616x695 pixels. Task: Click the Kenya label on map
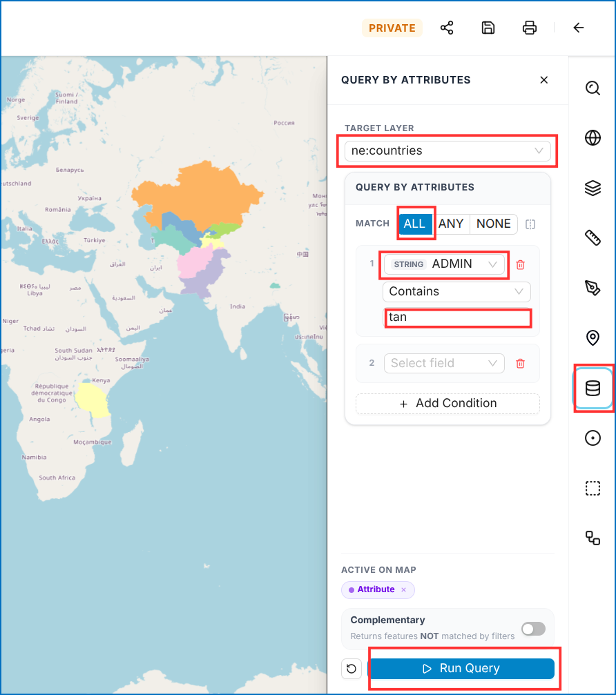(x=101, y=380)
